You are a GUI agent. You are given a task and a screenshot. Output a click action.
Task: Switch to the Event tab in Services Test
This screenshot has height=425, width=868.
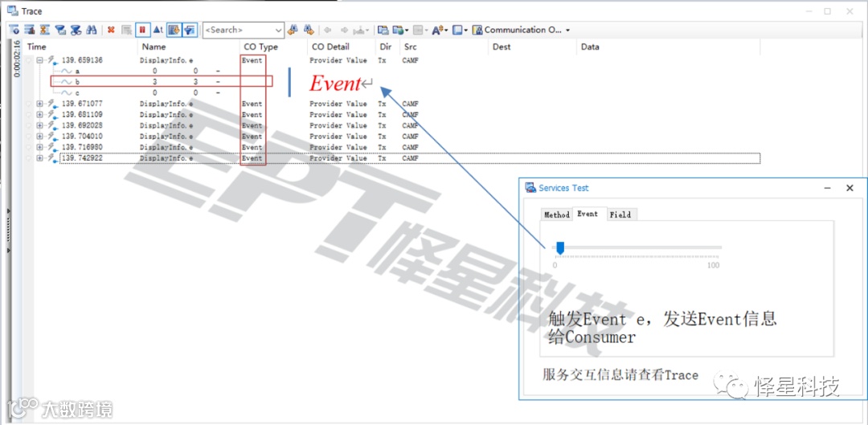(588, 214)
